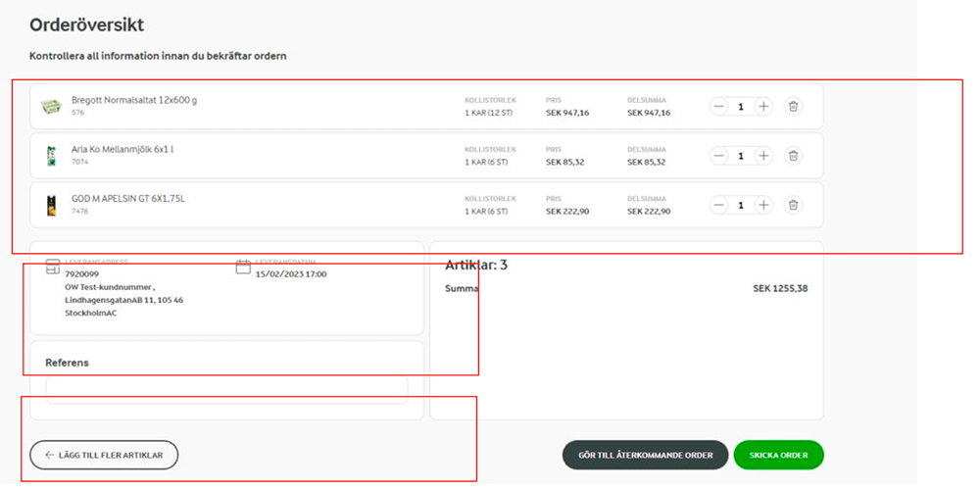Select product name GOD M APELSIN GT 6X1,75L
The height and width of the screenshot is (490, 980).
tap(128, 199)
